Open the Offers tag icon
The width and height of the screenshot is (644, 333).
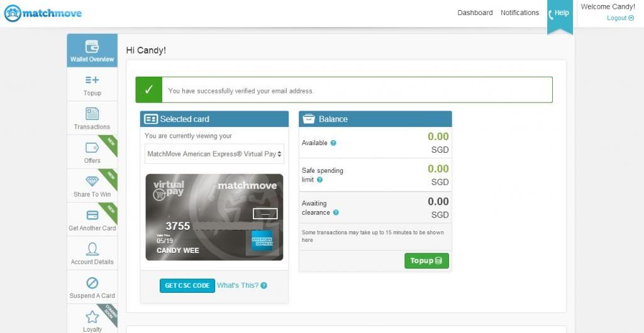point(92,148)
